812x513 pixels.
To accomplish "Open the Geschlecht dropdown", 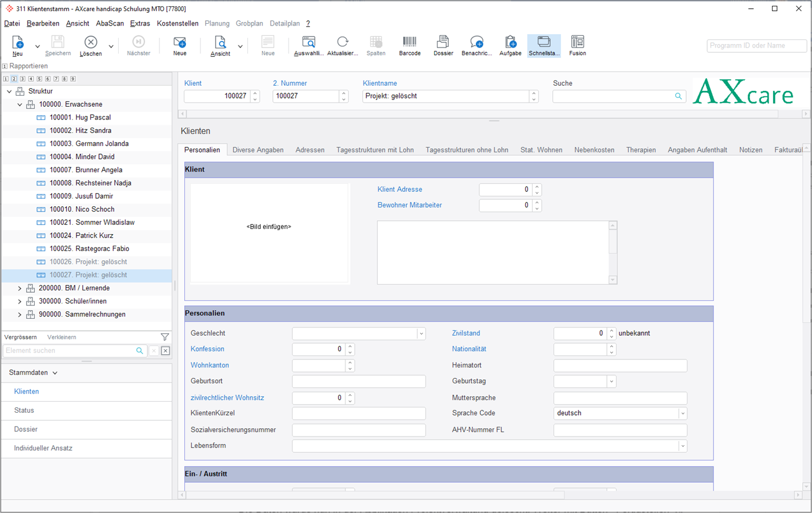I will pyautogui.click(x=421, y=334).
